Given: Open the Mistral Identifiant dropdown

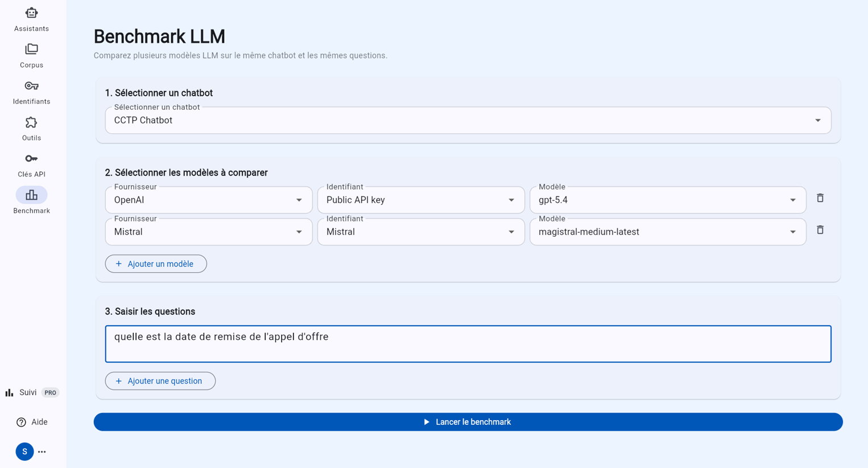Looking at the screenshot, I should coord(421,232).
